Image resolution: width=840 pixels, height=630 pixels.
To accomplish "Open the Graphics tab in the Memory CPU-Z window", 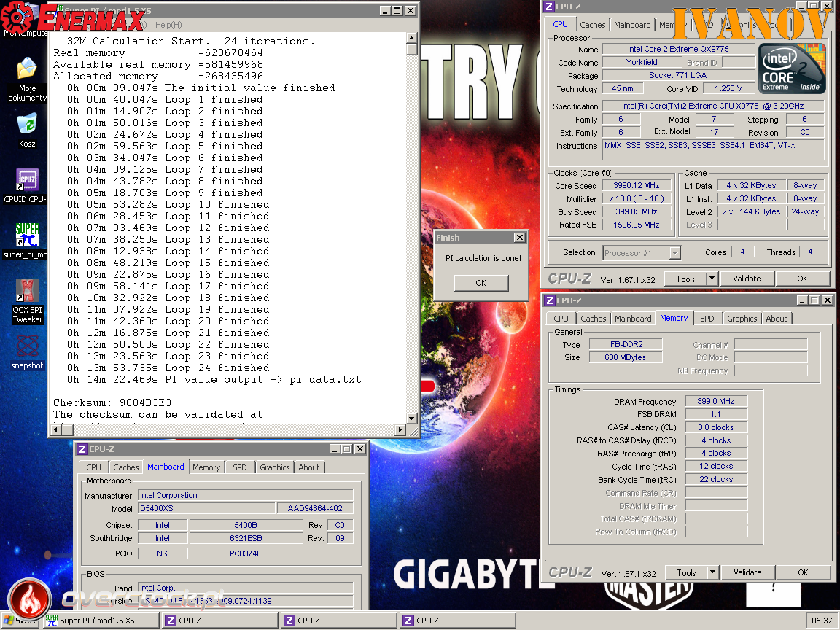I will [742, 318].
